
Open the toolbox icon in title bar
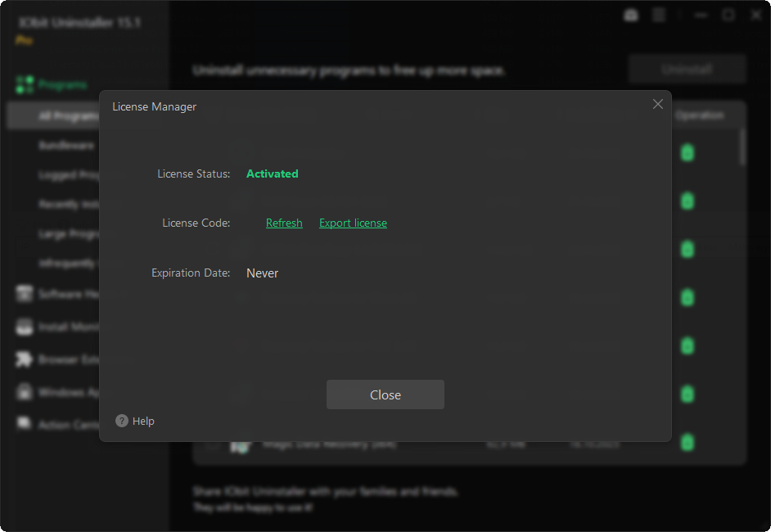[x=631, y=16]
